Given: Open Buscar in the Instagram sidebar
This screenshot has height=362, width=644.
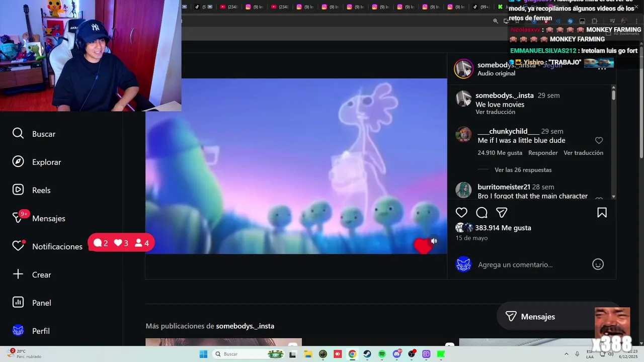Looking at the screenshot, I should 34,134.
